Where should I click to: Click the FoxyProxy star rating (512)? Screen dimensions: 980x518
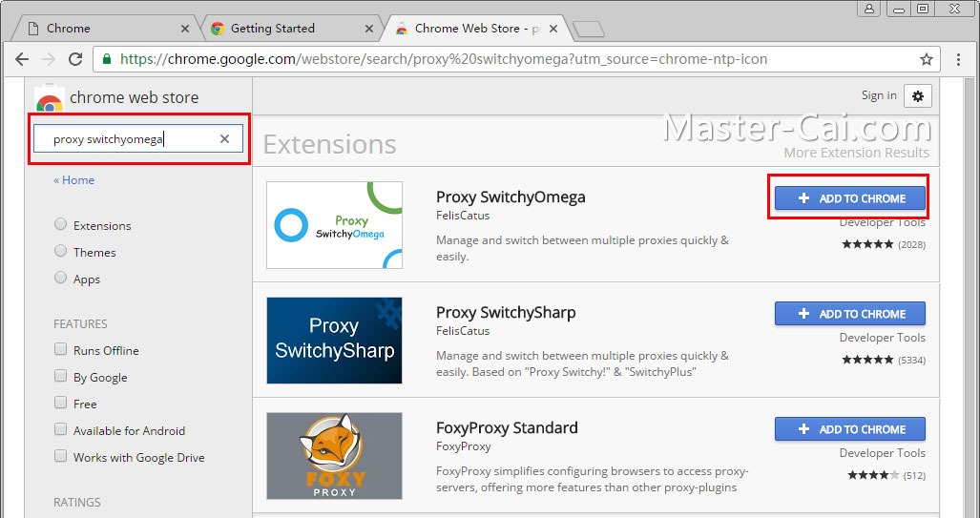tap(886, 475)
